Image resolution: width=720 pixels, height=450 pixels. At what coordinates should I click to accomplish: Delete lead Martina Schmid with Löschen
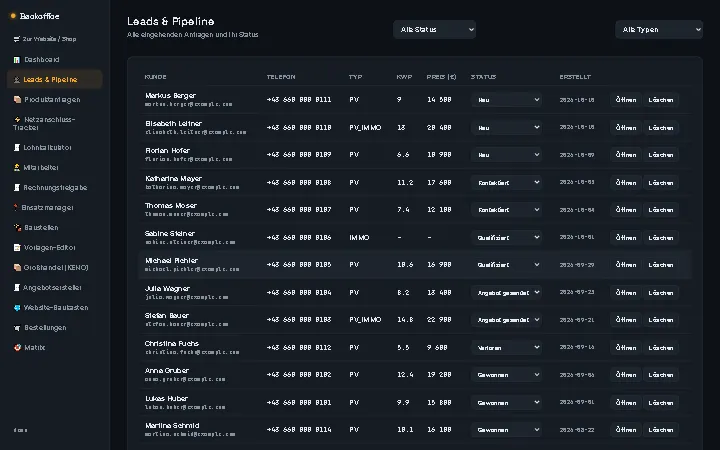(x=661, y=430)
